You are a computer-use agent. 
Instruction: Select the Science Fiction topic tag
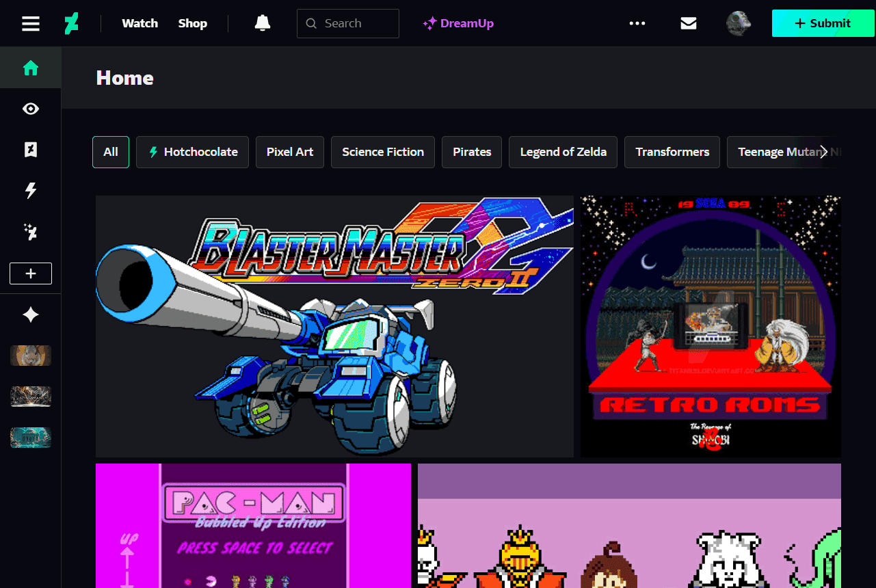(x=383, y=152)
